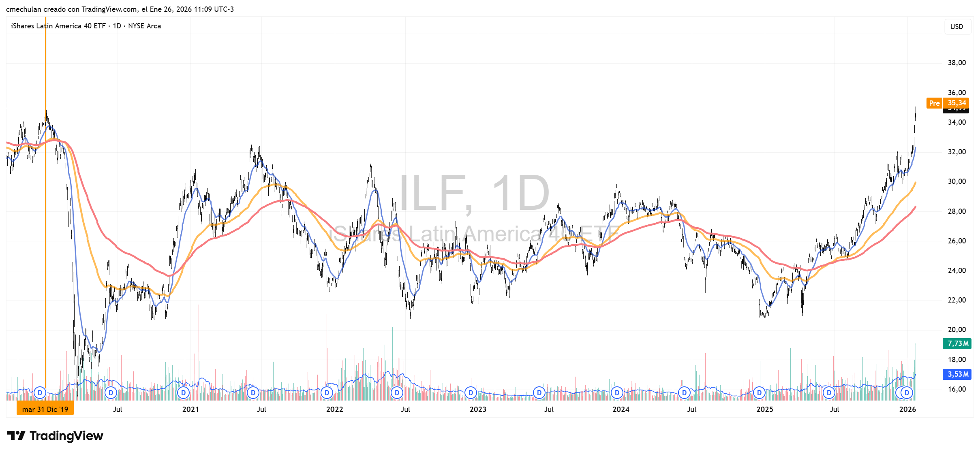
Task: Click dividend marker above the 2024 label
Action: click(x=617, y=392)
